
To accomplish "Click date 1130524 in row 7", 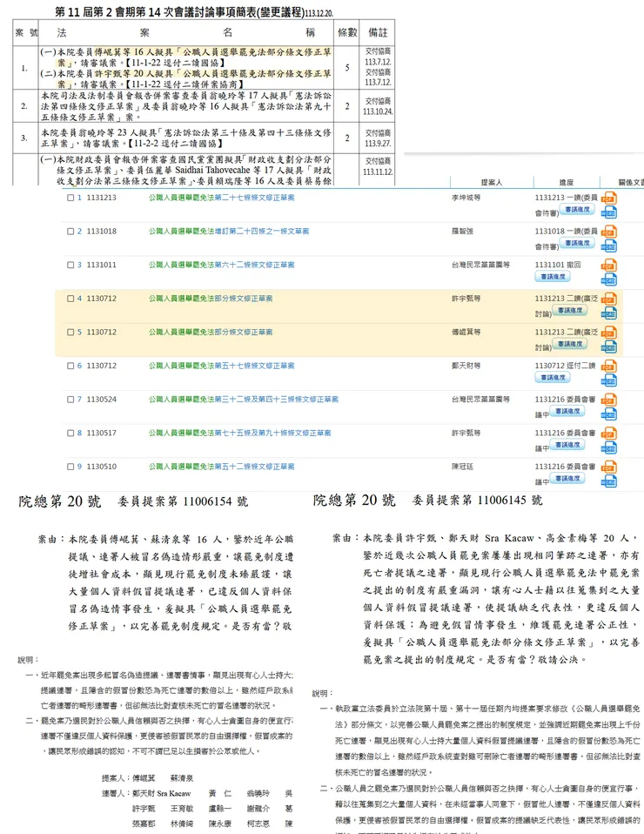I will pos(102,400).
